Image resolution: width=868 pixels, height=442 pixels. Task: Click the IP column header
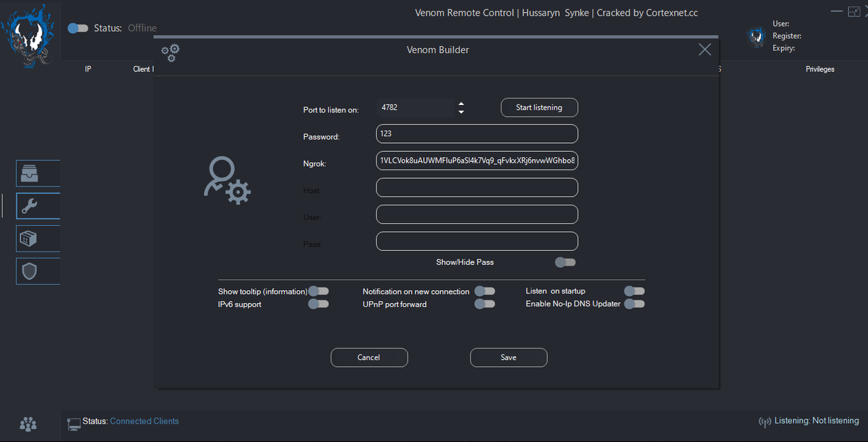coord(88,69)
